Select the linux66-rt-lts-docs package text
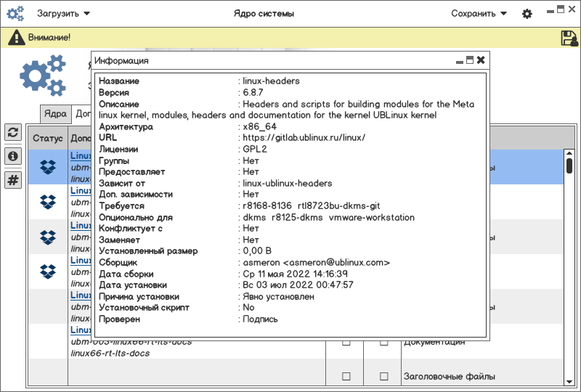The image size is (581, 392). point(110,353)
